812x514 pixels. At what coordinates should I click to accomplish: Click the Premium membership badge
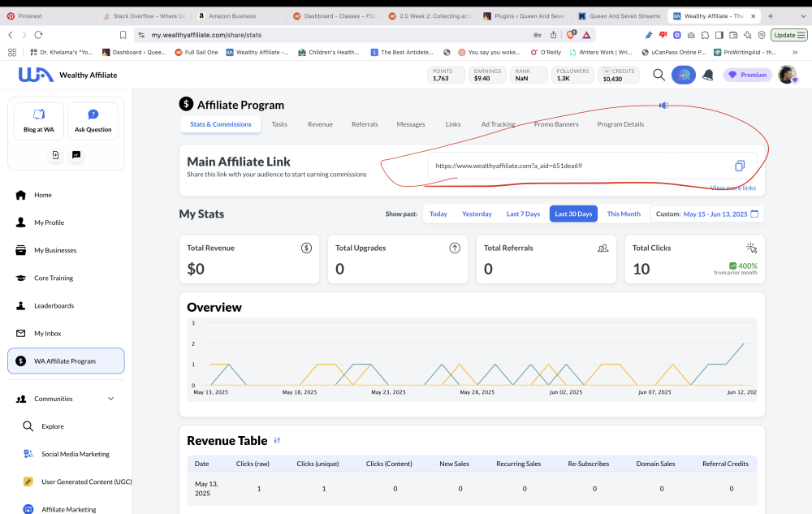point(747,75)
